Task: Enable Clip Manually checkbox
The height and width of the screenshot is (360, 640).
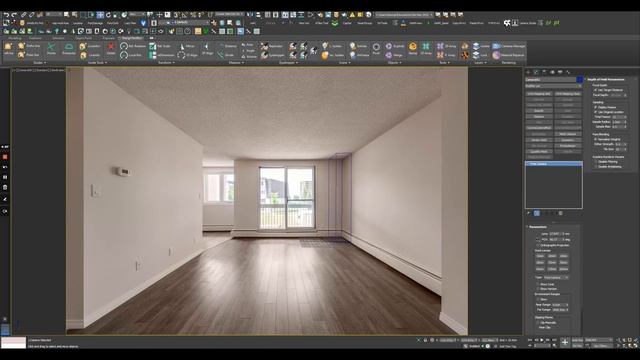Action: [x=538, y=322]
